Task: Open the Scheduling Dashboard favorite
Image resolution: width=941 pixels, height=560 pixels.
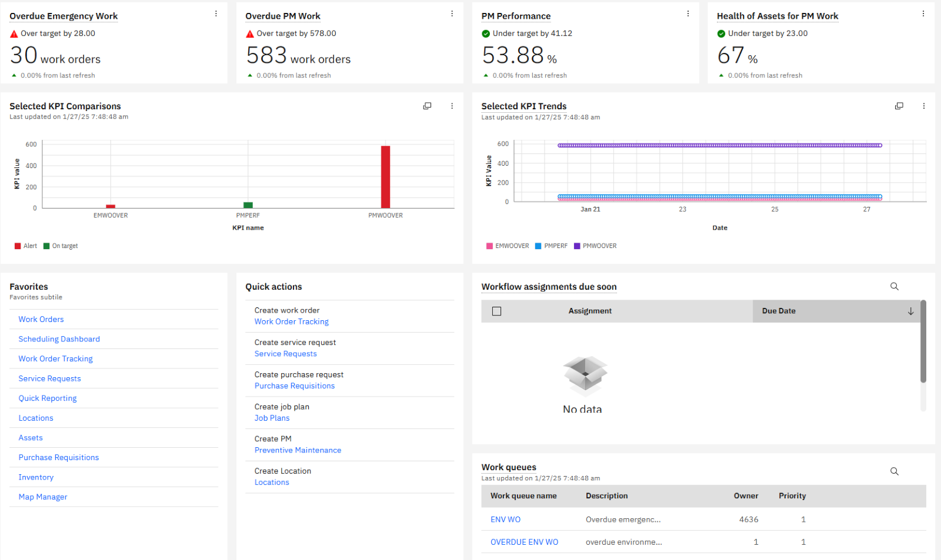Action: pyautogui.click(x=59, y=338)
